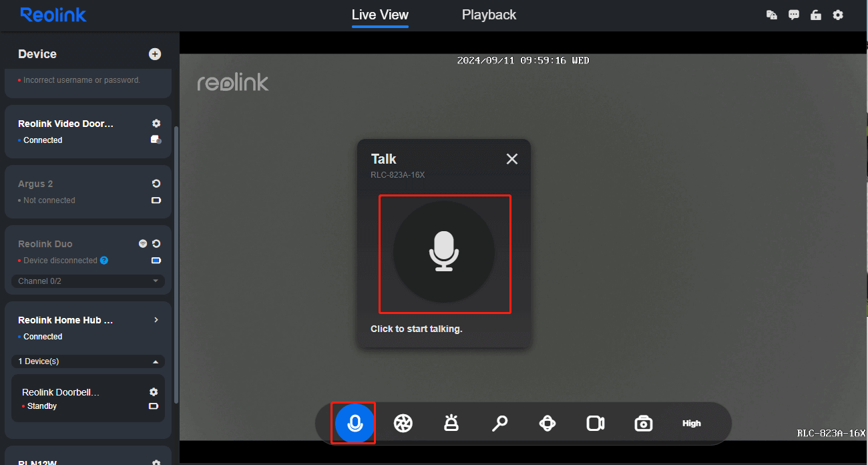This screenshot has width=868, height=465.
Task: Select the Reolink Video Door... device
Action: [x=88, y=131]
